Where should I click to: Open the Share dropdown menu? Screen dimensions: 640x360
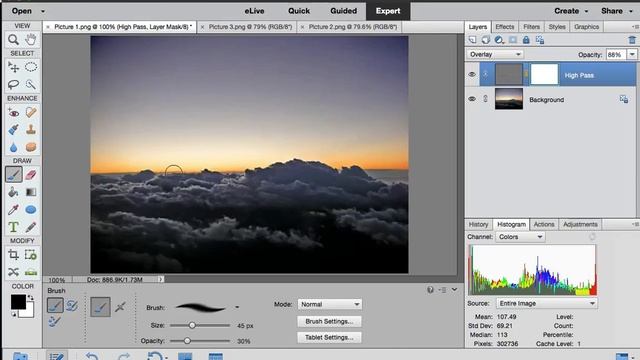click(616, 11)
